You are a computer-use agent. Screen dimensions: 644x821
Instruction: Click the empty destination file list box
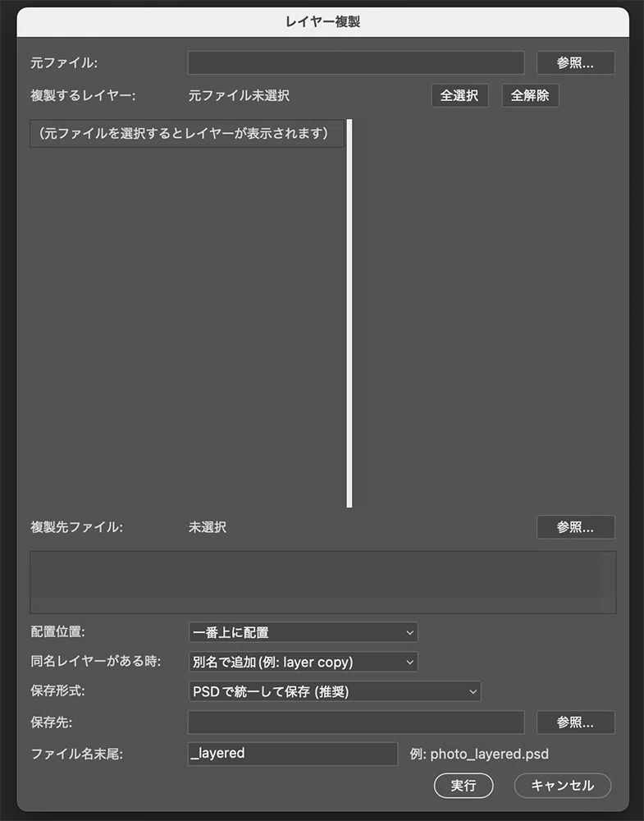point(322,582)
